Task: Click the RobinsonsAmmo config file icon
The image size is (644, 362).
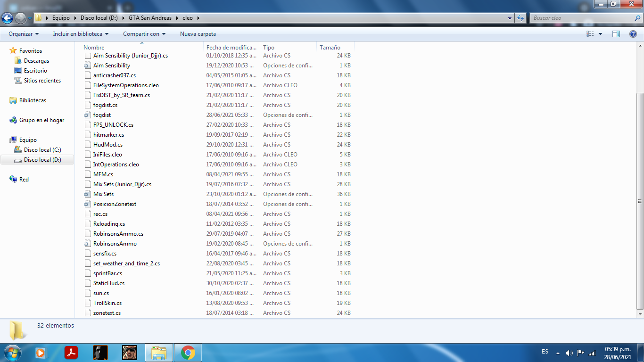Action: tap(87, 244)
